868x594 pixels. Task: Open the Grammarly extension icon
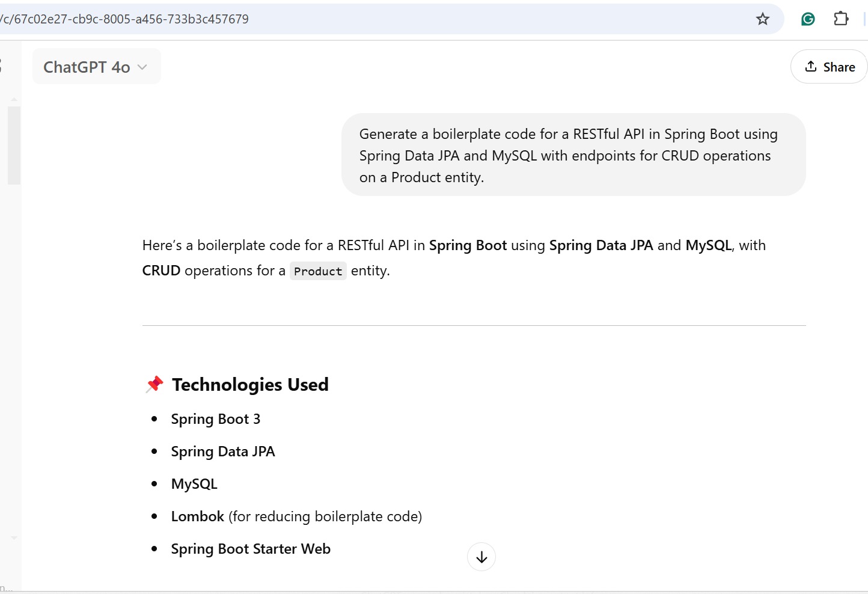(x=808, y=19)
